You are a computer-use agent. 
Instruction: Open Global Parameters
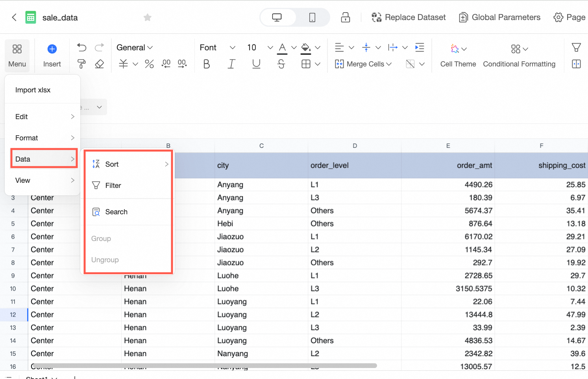point(500,17)
